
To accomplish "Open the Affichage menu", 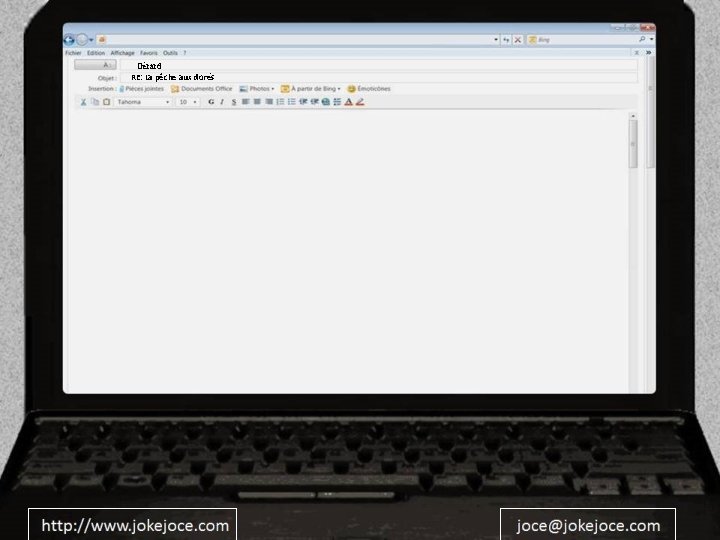I will 122,53.
